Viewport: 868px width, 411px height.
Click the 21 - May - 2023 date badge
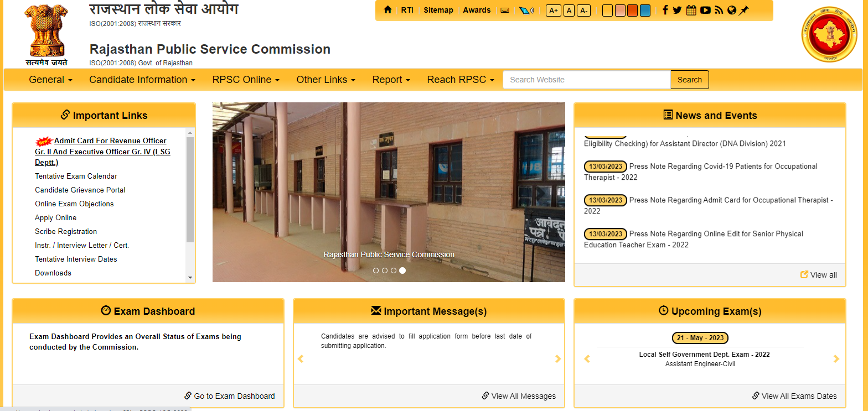(x=700, y=338)
